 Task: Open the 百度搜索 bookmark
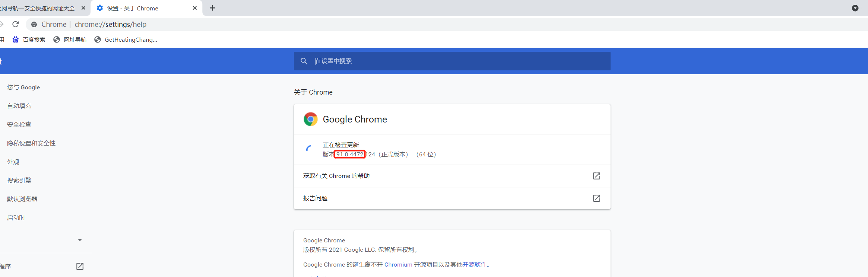point(29,39)
